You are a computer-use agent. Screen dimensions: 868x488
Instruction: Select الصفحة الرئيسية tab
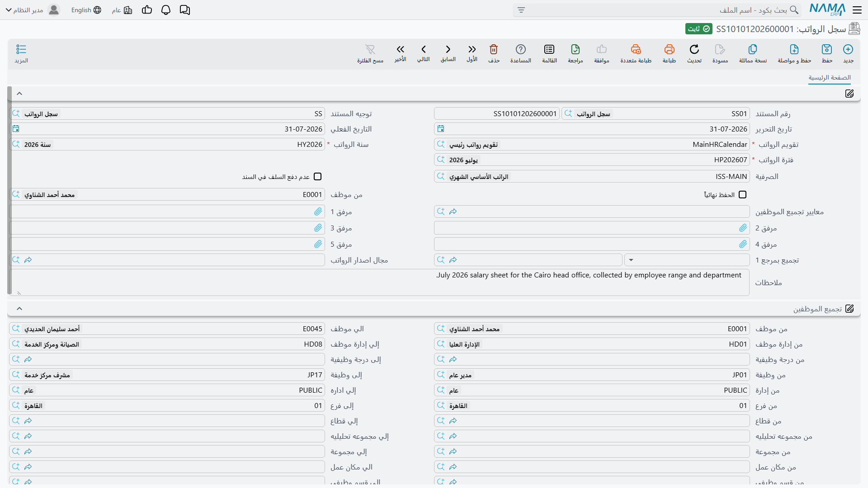(830, 78)
